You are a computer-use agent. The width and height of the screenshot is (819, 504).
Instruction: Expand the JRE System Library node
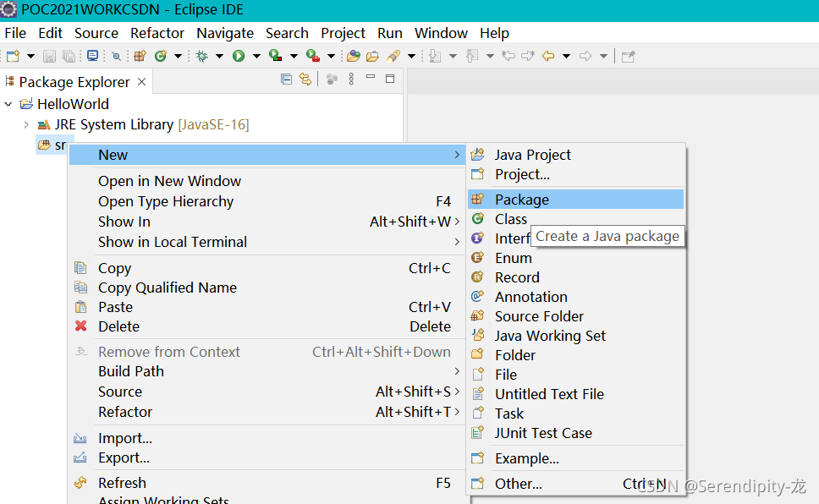click(26, 125)
